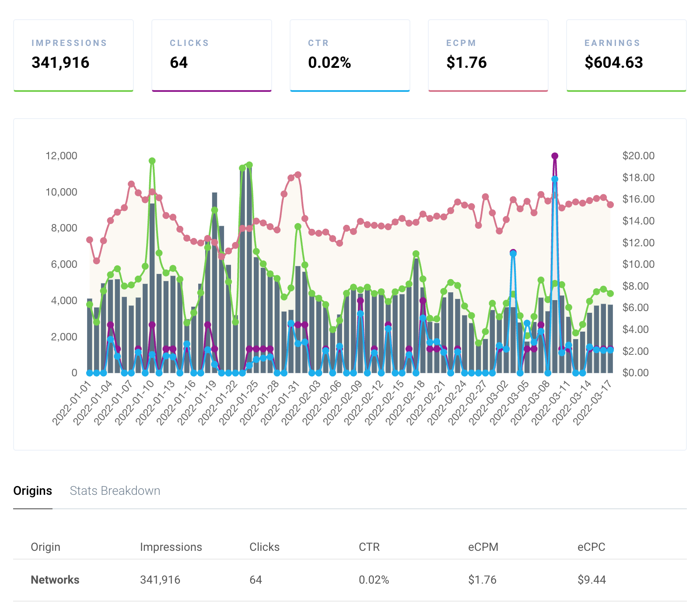
Task: Sort the table by Impressions column
Action: [x=171, y=547]
